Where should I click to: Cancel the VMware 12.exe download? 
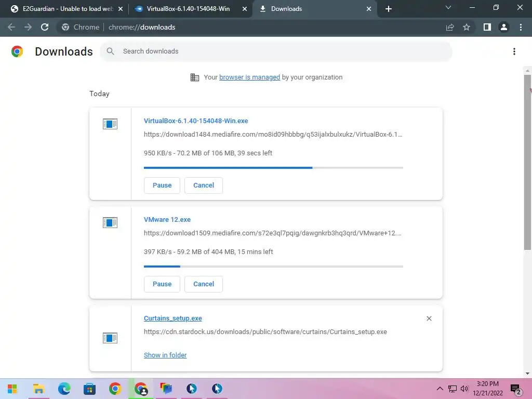click(204, 284)
